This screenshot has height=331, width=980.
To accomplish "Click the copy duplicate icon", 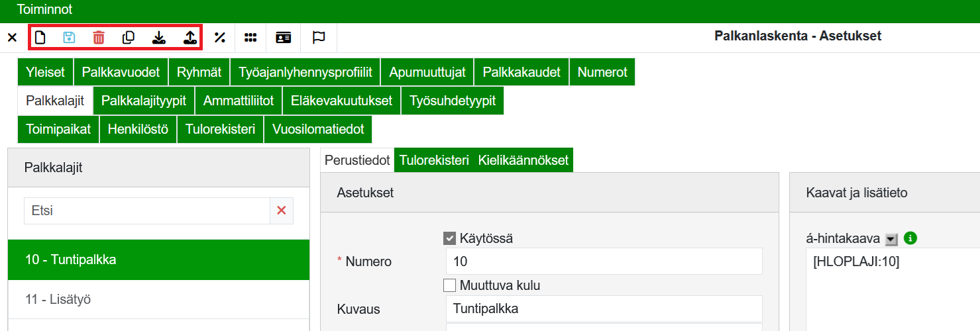I will 129,38.
